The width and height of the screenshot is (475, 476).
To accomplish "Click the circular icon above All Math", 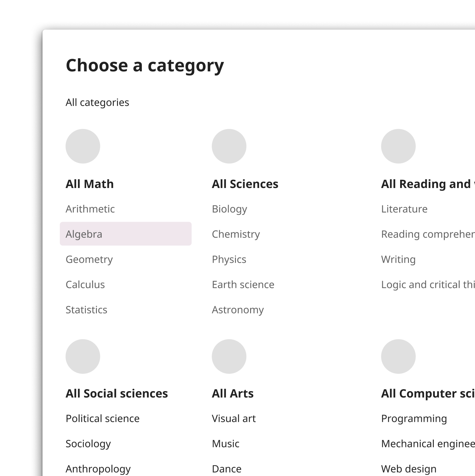I will tap(83, 146).
